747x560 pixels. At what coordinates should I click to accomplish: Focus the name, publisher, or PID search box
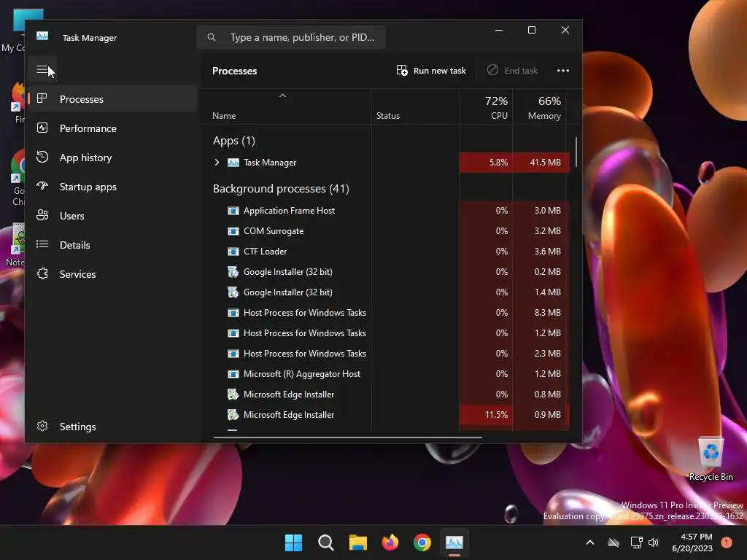(x=292, y=37)
